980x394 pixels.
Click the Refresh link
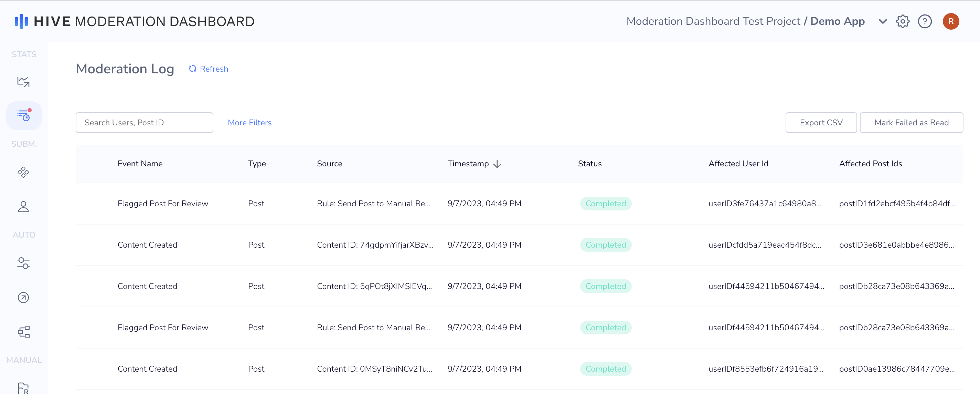[209, 69]
